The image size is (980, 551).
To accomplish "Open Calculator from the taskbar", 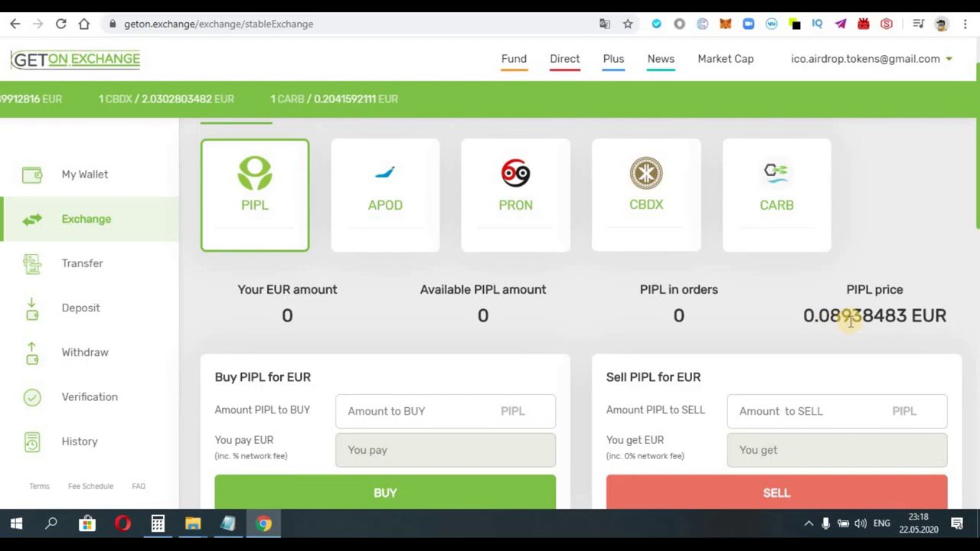I will tap(158, 523).
